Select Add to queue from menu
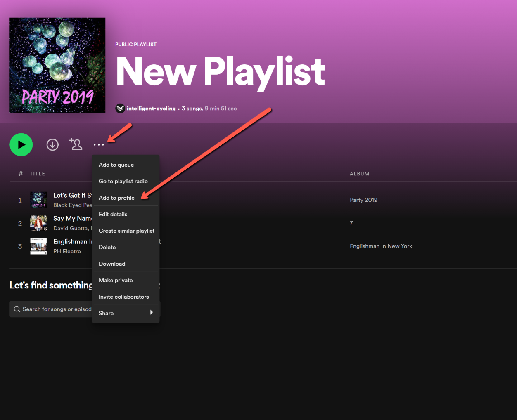 116,165
